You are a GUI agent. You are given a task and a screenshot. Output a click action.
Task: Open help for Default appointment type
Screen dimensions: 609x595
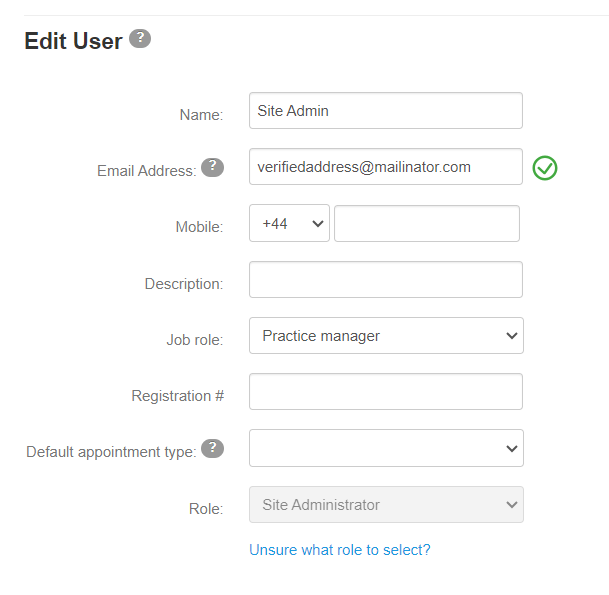(x=212, y=448)
